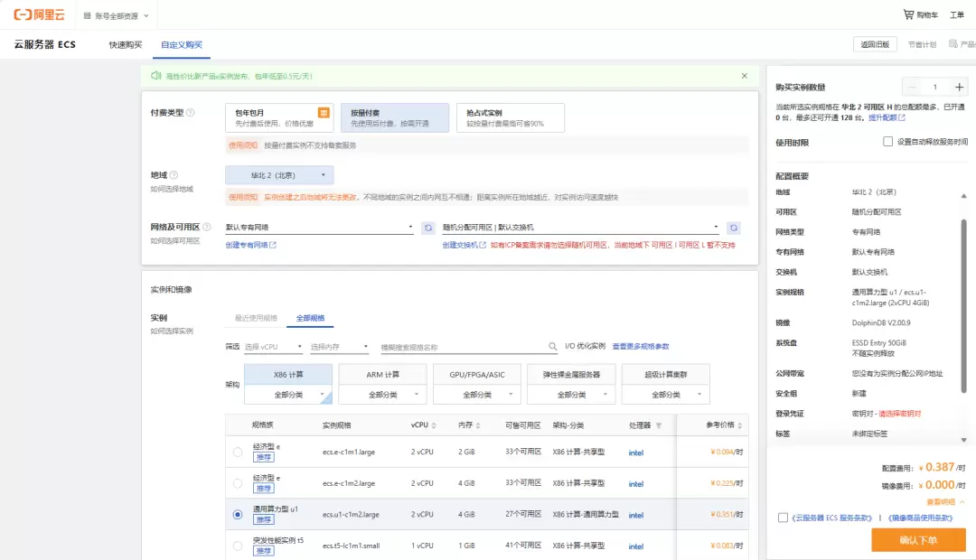The height and width of the screenshot is (560, 976).
Task: Switch to the 快速购买 tab
Action: click(x=126, y=45)
